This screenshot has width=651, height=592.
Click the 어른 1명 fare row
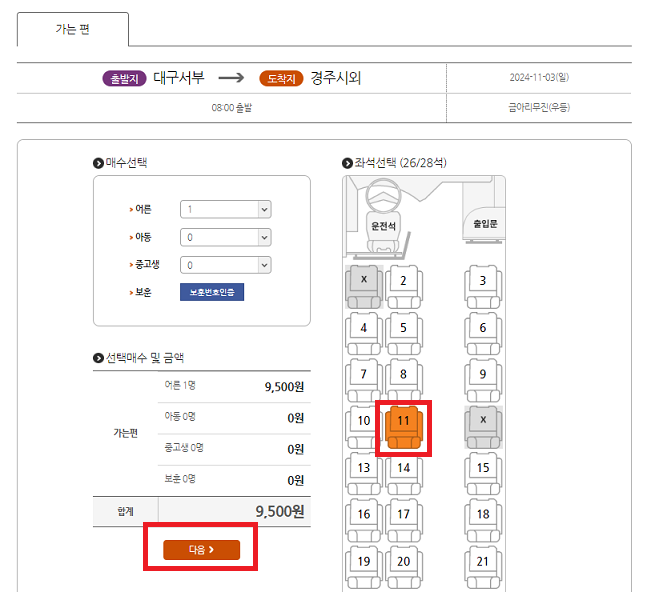(x=234, y=387)
